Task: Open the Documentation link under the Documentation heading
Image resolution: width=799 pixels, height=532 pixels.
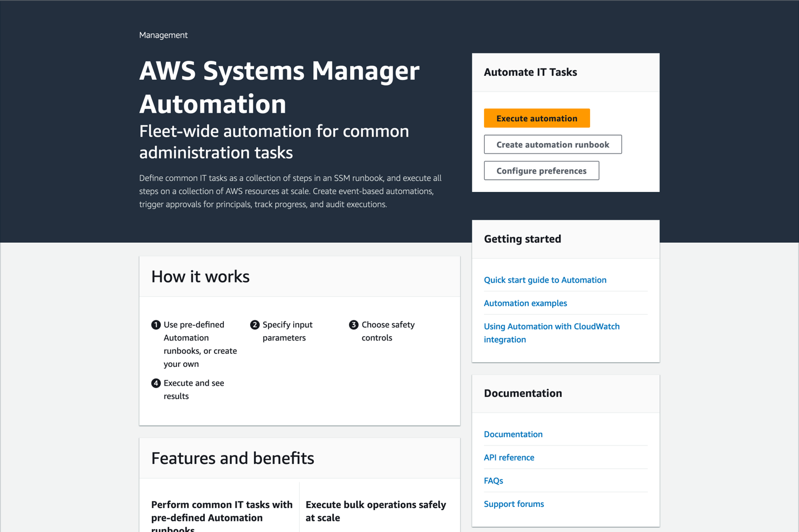Action: coord(513,434)
